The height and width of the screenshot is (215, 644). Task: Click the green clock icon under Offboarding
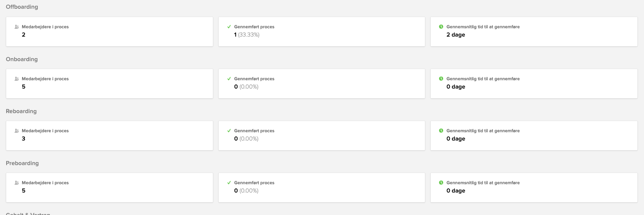click(x=441, y=27)
